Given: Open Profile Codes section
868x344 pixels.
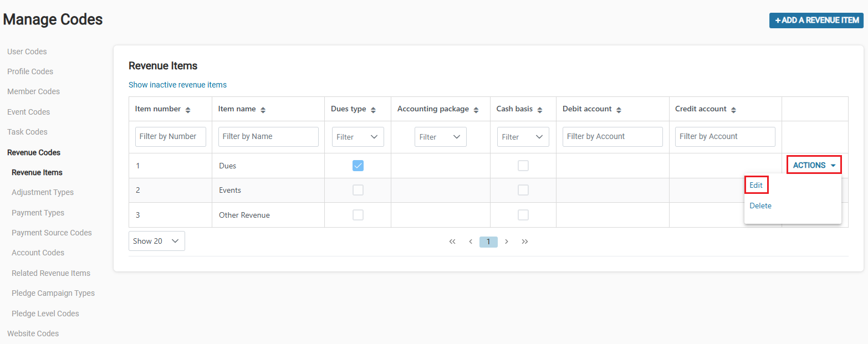Looking at the screenshot, I should [30, 71].
